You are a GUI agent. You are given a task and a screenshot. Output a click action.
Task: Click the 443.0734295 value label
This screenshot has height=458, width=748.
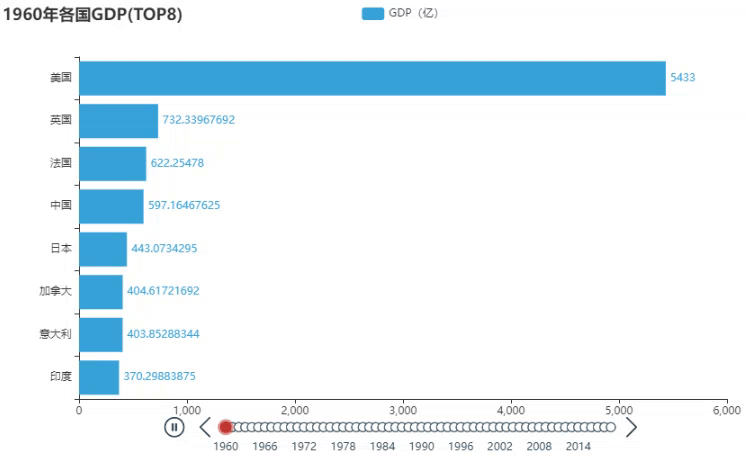pos(164,248)
